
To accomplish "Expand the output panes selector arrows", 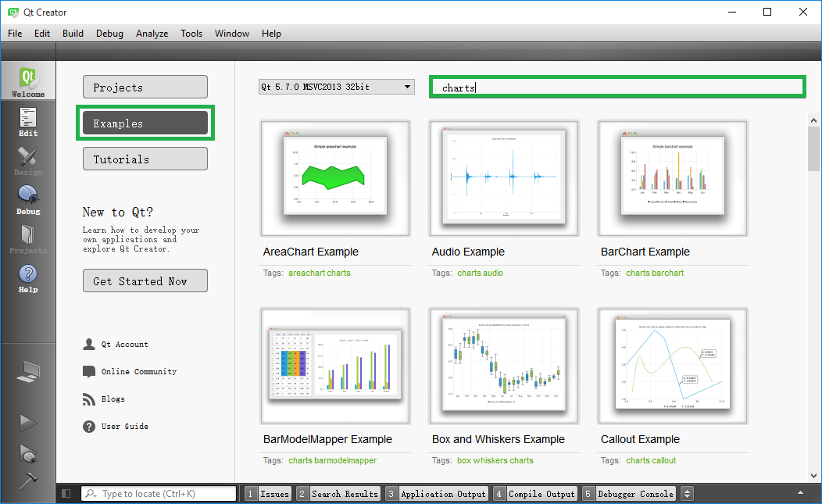I will [688, 494].
